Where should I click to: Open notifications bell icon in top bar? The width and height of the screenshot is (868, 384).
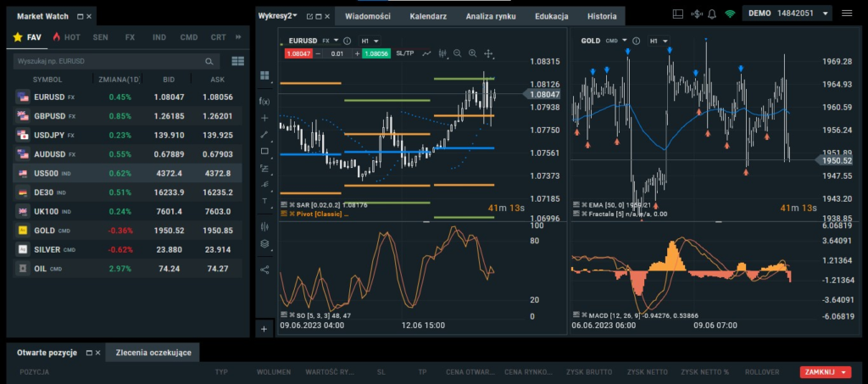[x=711, y=14]
